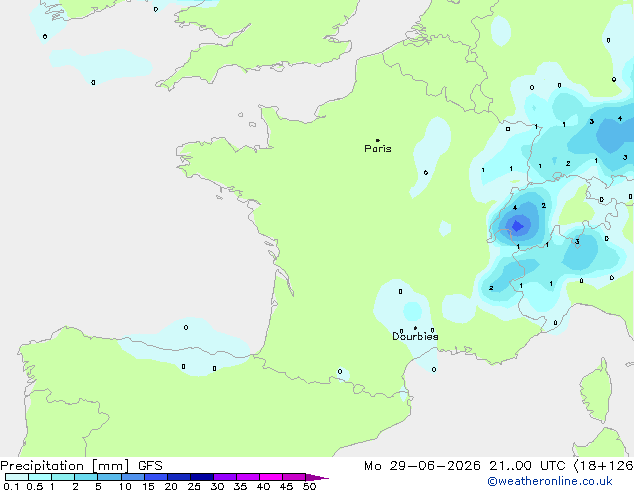Screen dimensions: 634x490
Task: Pick the 2–5 mm legend color
Action: click(86, 477)
